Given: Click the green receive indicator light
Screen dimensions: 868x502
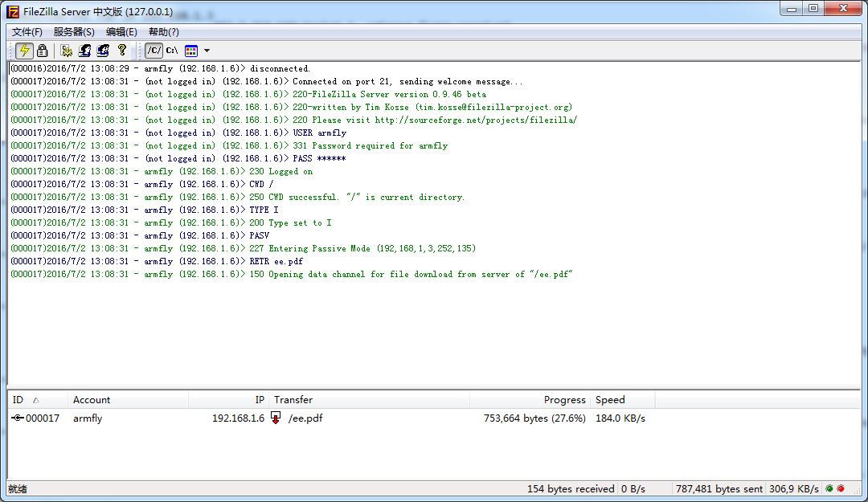Looking at the screenshot, I should [829, 488].
